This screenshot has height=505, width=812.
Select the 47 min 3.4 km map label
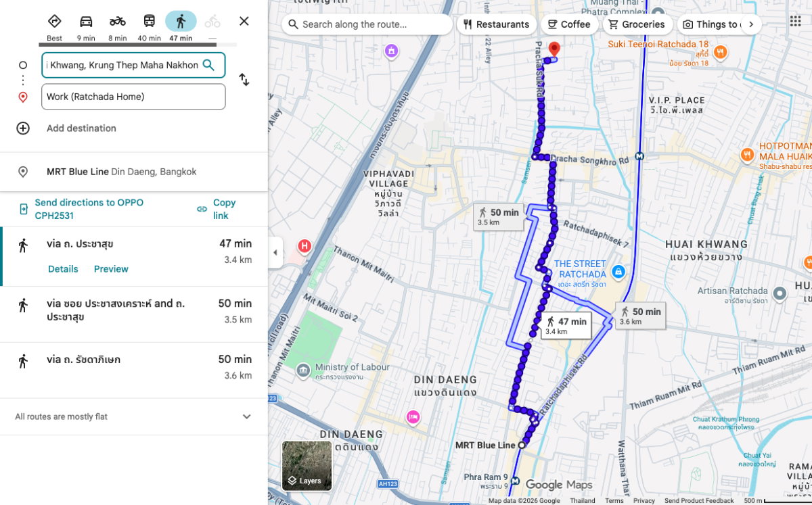tap(565, 326)
